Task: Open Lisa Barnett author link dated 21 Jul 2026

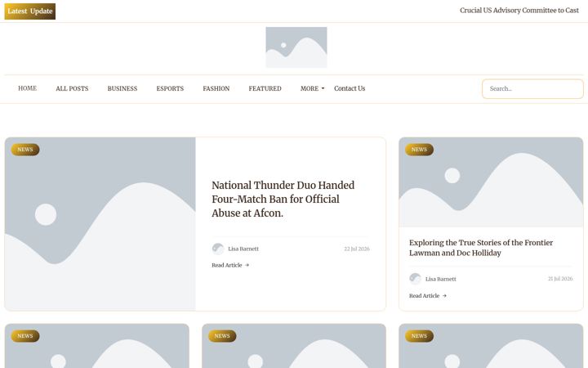Action: (x=441, y=279)
